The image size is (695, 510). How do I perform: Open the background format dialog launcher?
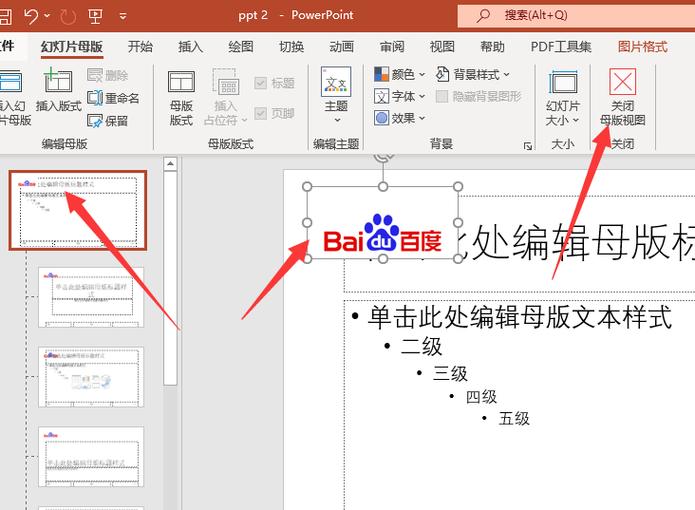click(x=527, y=146)
